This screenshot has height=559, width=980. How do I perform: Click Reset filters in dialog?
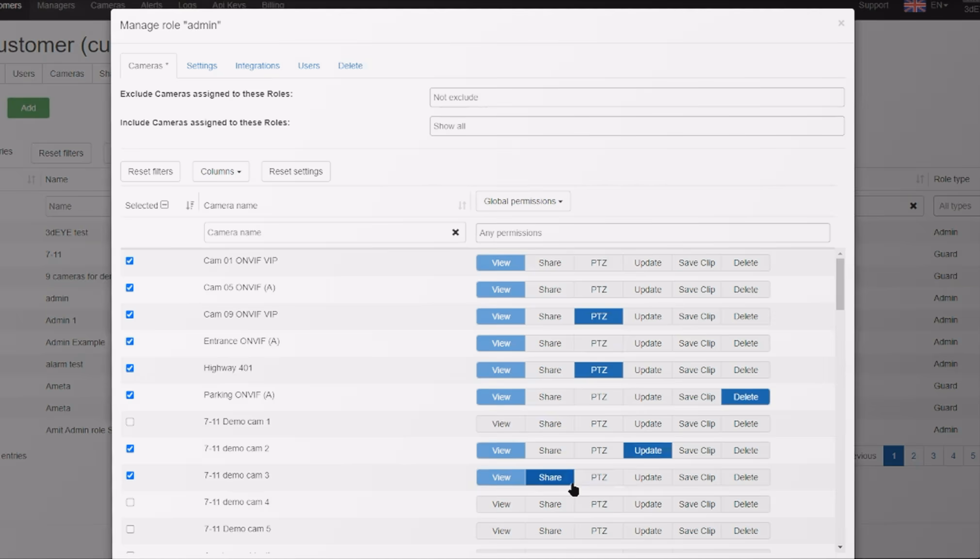150,171
